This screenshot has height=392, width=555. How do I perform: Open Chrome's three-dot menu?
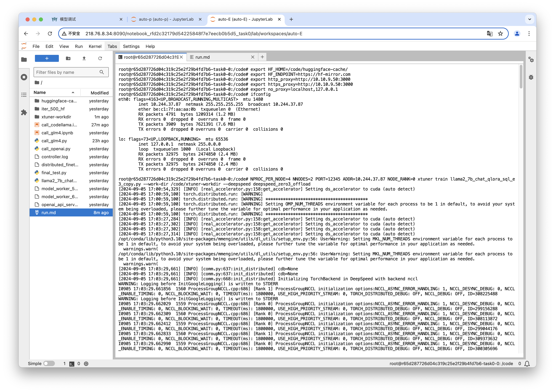(529, 34)
